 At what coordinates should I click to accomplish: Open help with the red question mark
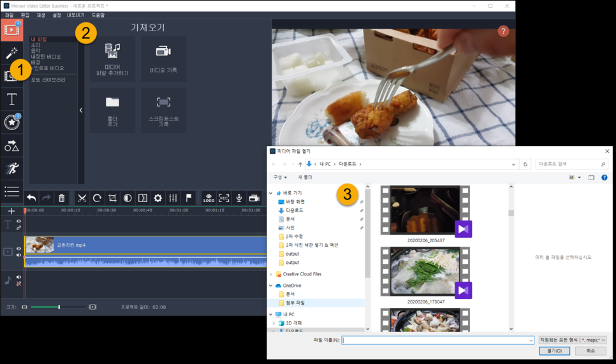click(x=503, y=31)
